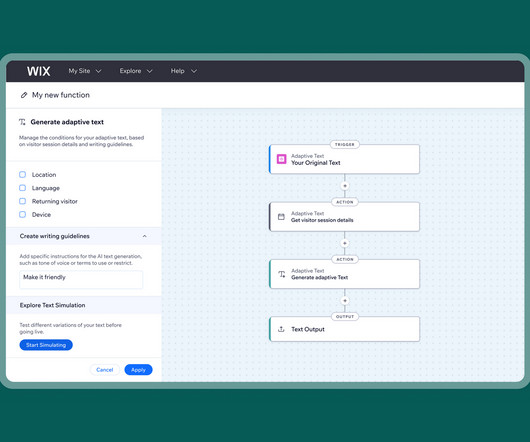Click the upload icon in Text Output node
This screenshot has height=442, width=530.
[x=281, y=329]
